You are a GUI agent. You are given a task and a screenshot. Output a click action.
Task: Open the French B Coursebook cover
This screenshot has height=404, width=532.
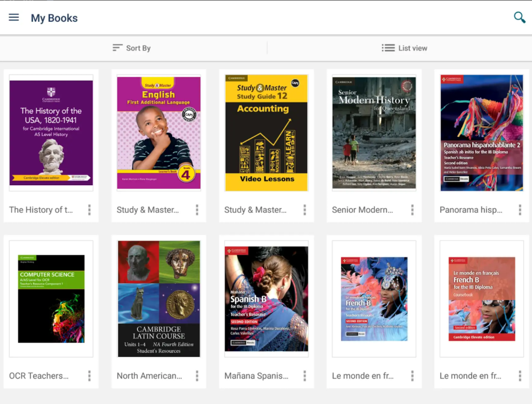[482, 299]
